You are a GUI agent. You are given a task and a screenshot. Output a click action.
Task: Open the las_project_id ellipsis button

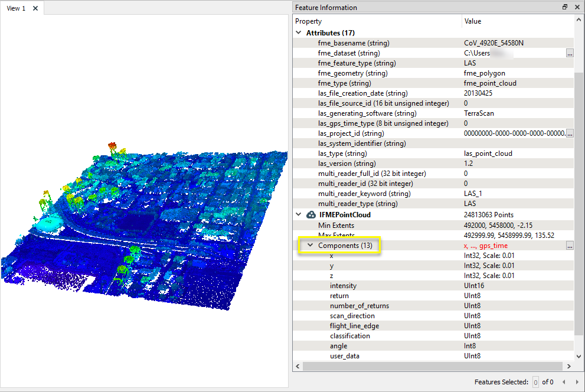570,133
